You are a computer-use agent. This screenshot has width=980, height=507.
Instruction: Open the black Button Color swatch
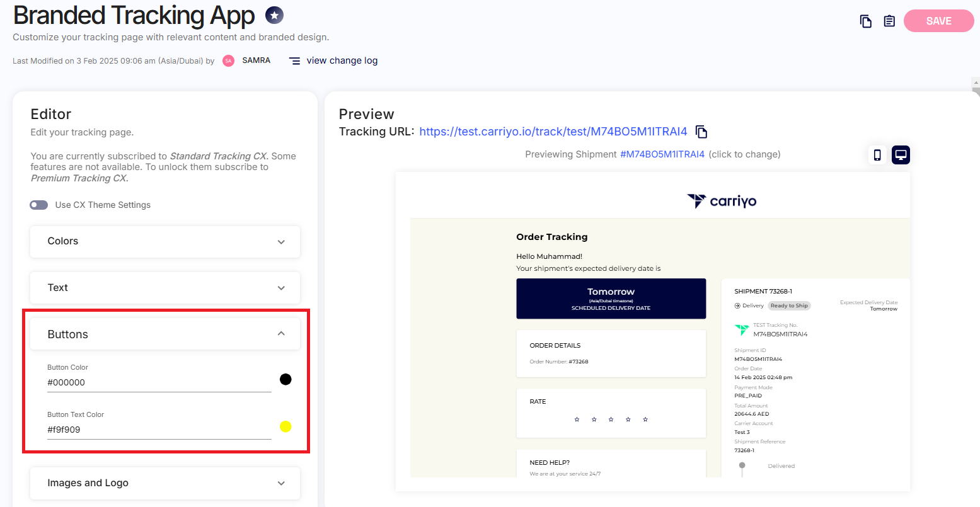(x=285, y=379)
